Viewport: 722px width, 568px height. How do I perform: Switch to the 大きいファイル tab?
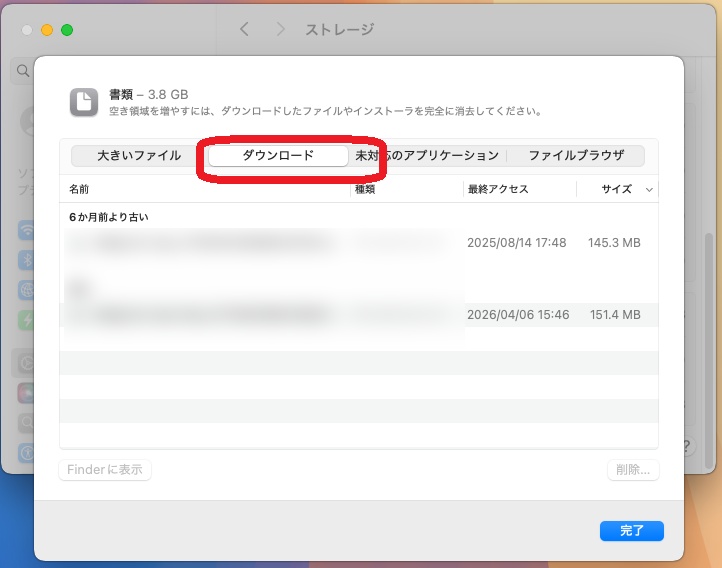[x=139, y=156]
